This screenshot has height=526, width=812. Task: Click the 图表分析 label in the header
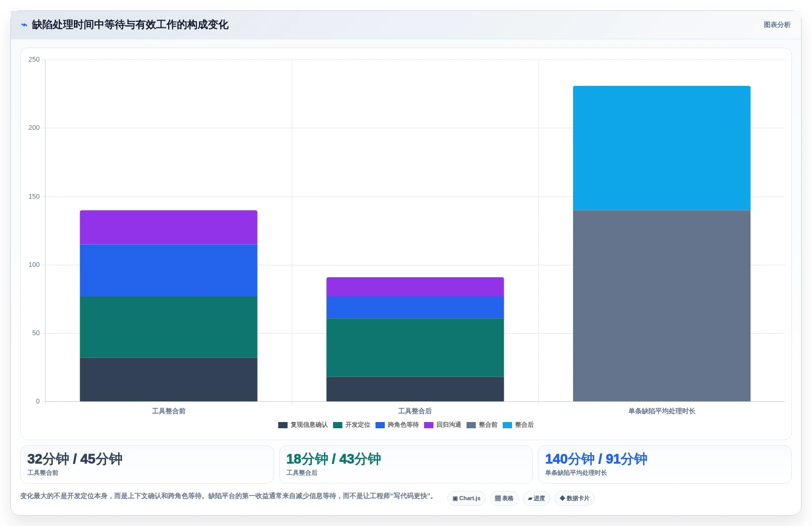tap(777, 25)
